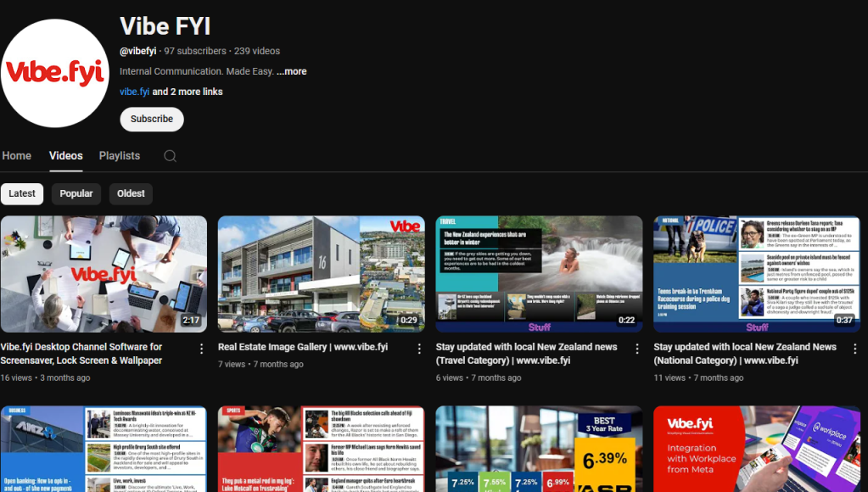The image size is (868, 492).
Task: Open options menu for Travel Category news video
Action: point(636,349)
